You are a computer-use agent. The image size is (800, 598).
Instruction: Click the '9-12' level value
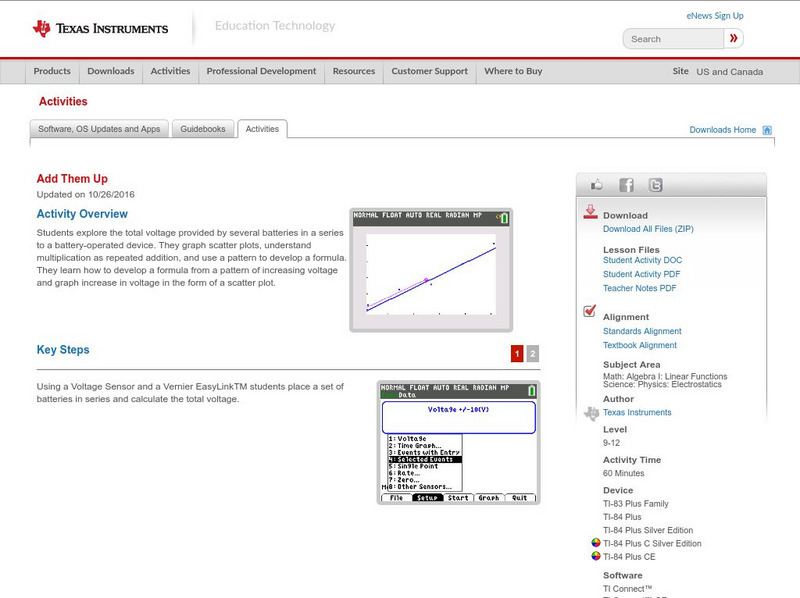[611, 443]
